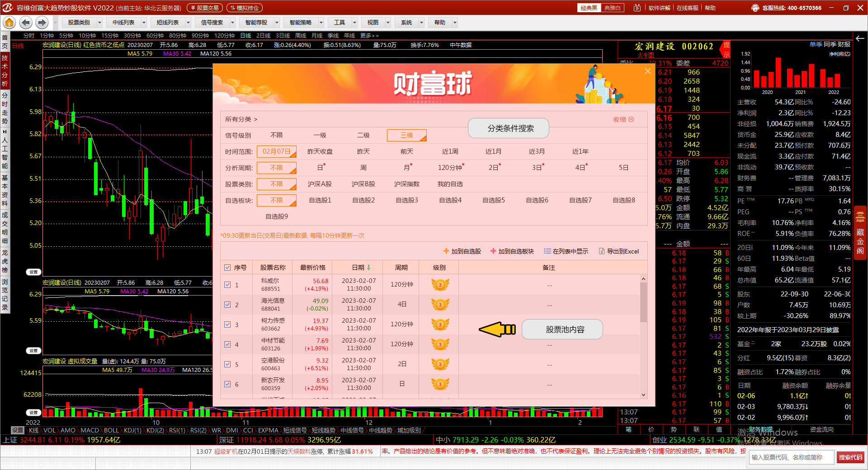Click the stock list vertical scrollbar

643,302
